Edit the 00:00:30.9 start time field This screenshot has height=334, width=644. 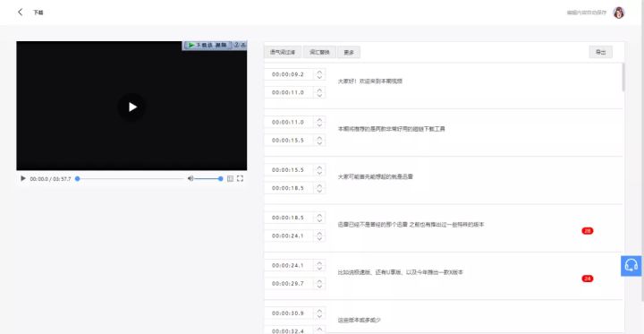[x=289, y=313]
